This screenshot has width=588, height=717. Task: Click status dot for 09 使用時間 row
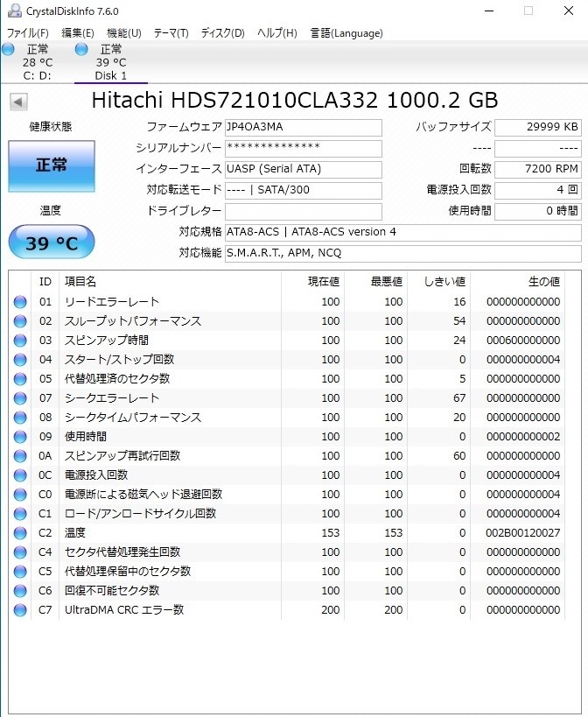click(x=20, y=437)
